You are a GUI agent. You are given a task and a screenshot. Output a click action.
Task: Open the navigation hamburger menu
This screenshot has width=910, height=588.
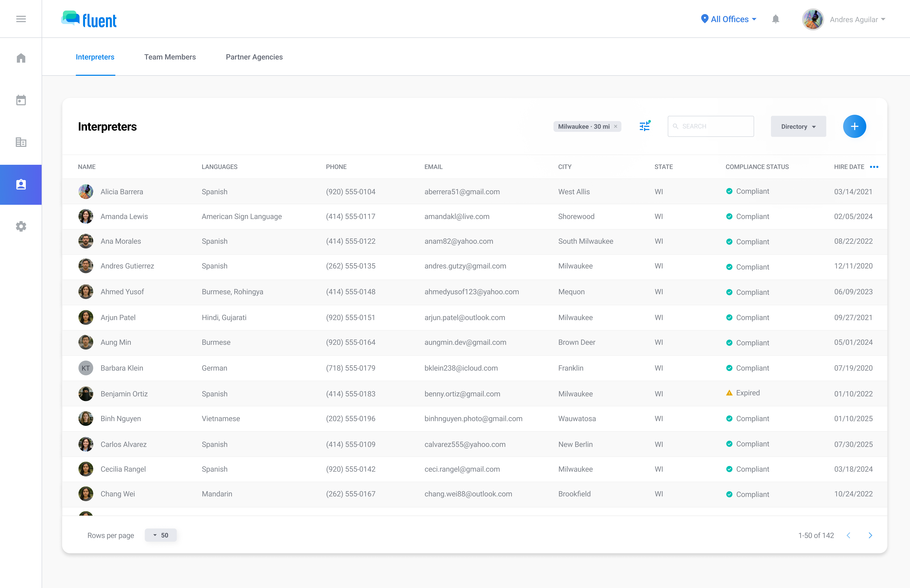click(x=21, y=19)
